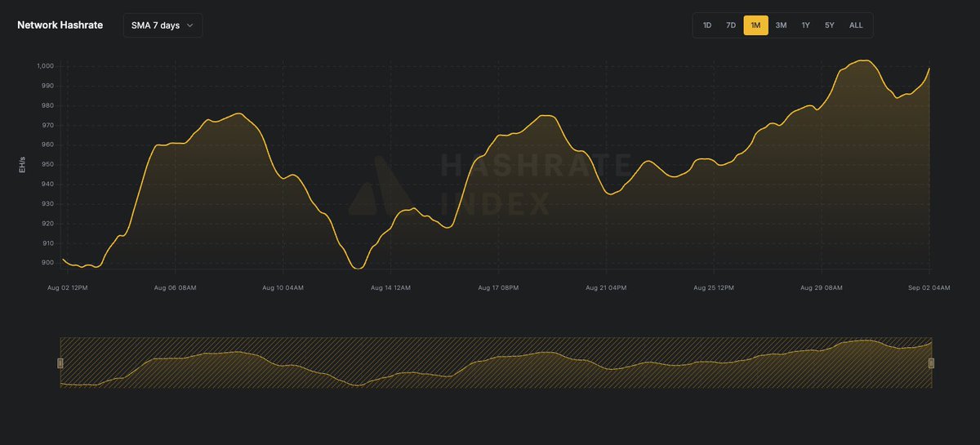The image size is (980, 445).
Task: Click the Sep 02 04AM axis label
Action: 929,287
